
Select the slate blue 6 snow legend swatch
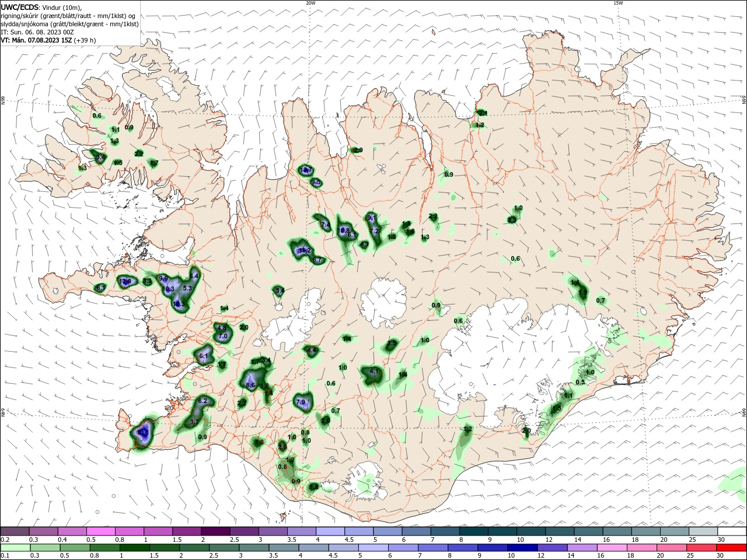tap(417, 531)
